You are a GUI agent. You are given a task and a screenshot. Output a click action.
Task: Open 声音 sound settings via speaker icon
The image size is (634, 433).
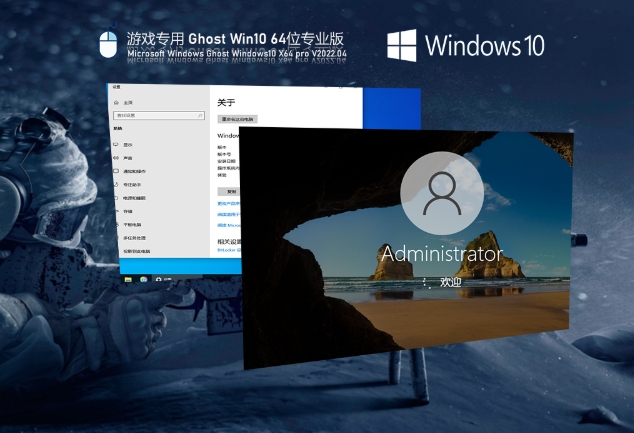(117, 158)
